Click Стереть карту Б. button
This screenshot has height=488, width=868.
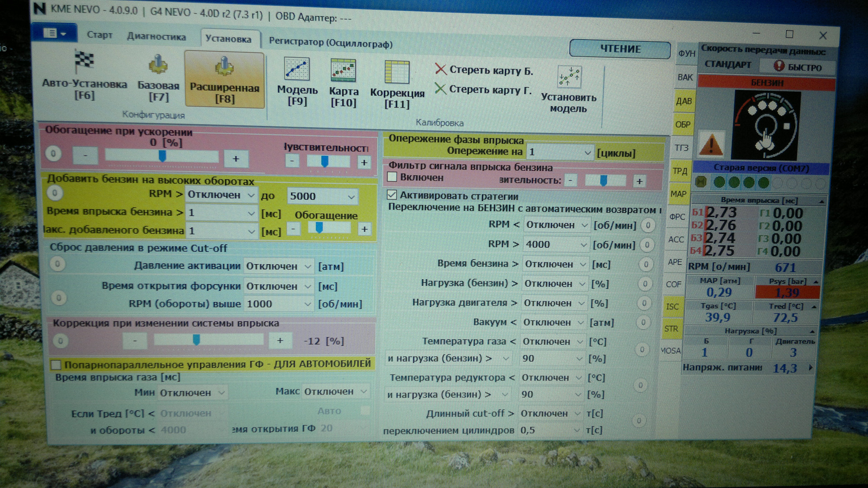pos(484,70)
